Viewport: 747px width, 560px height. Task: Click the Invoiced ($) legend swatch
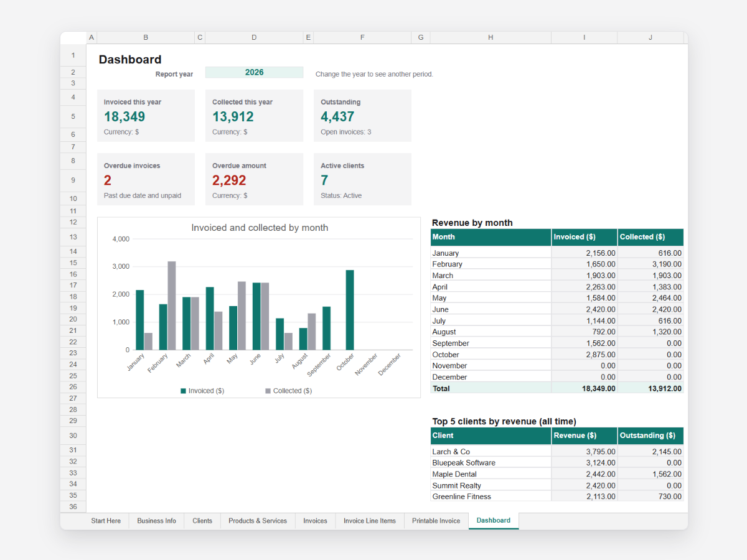184,391
